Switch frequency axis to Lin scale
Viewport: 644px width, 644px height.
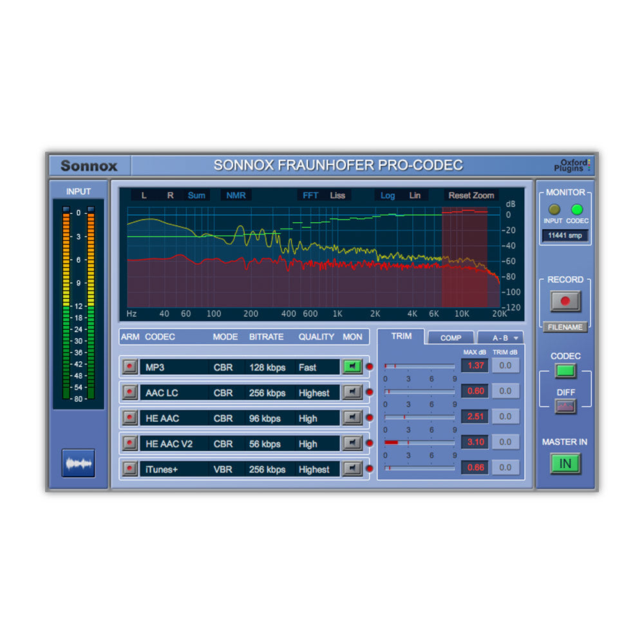(415, 195)
